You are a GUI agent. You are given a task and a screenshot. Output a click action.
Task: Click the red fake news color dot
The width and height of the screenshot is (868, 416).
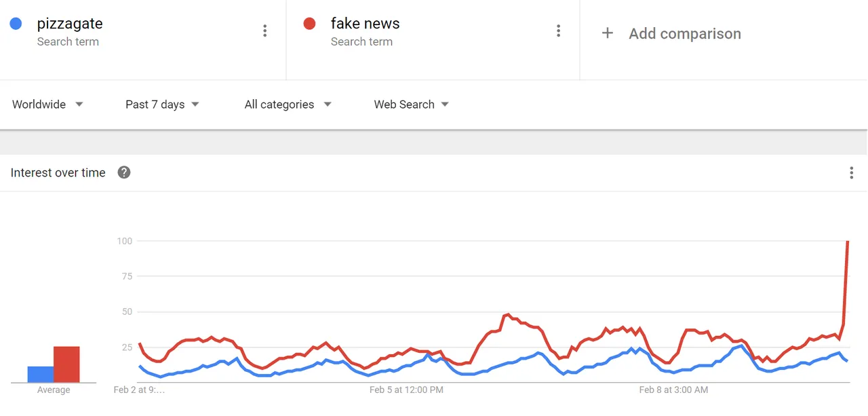(x=309, y=24)
